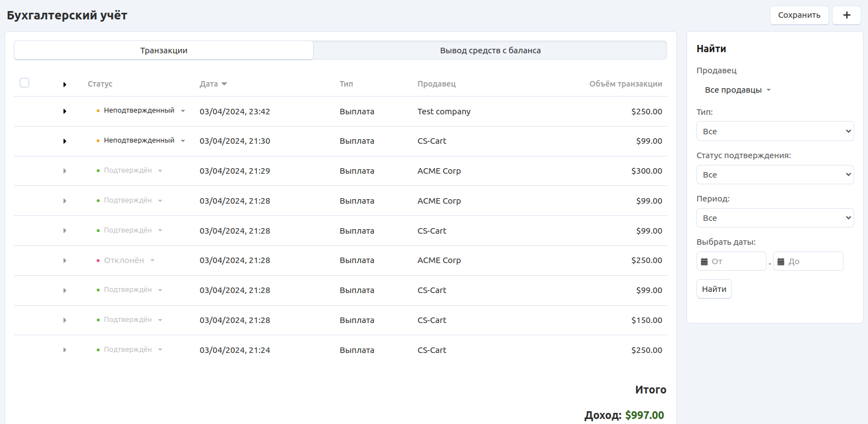Open the Период select box
The width and height of the screenshot is (868, 424).
pos(775,218)
